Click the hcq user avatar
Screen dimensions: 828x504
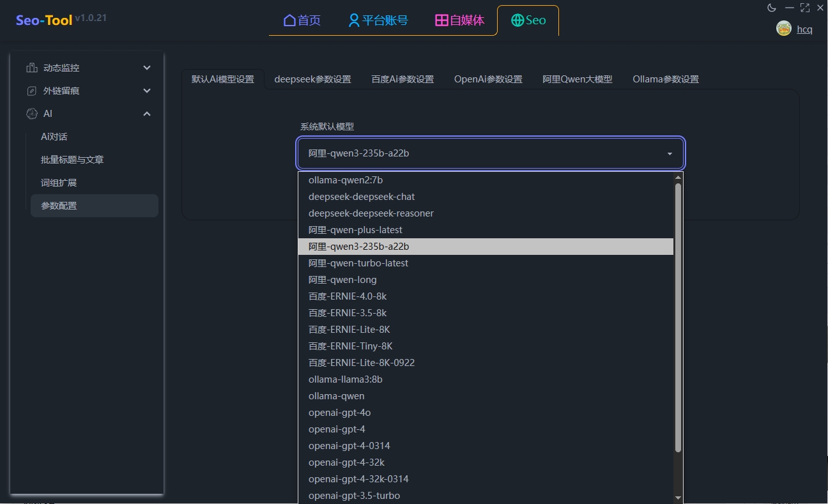[x=783, y=28]
